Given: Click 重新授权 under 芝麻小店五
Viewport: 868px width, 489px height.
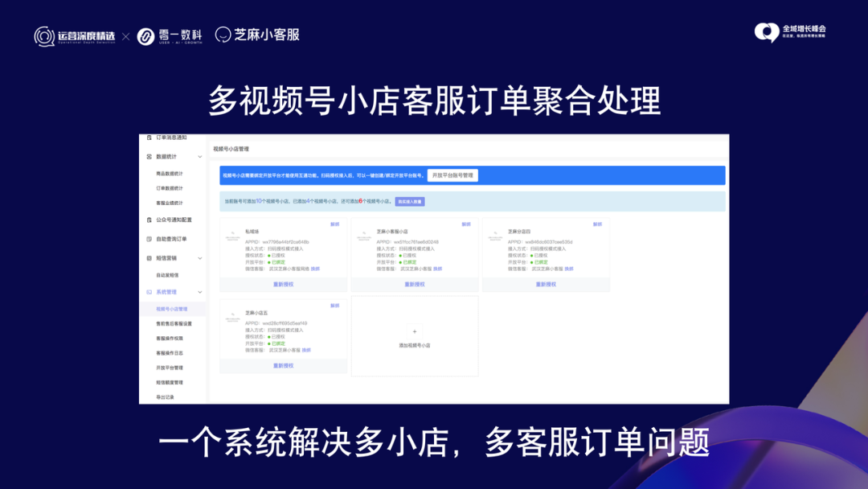Looking at the screenshot, I should (x=284, y=365).
